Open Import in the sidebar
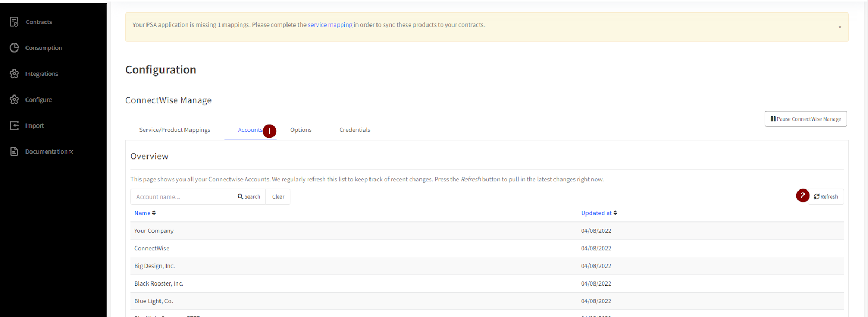The image size is (868, 317). coord(35,126)
